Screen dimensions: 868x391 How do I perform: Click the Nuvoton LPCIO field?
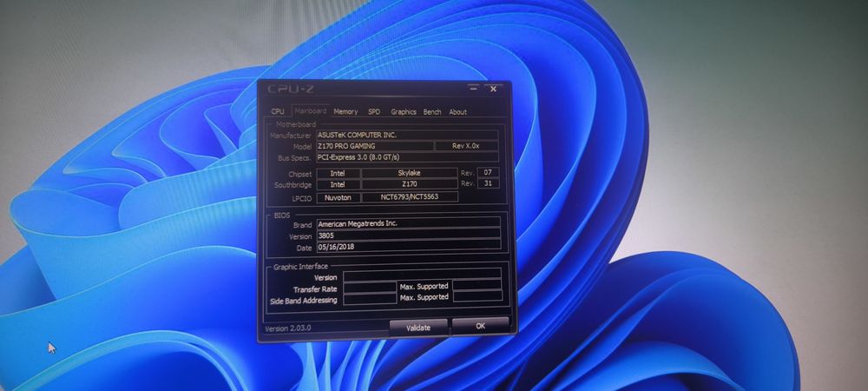coord(338,197)
